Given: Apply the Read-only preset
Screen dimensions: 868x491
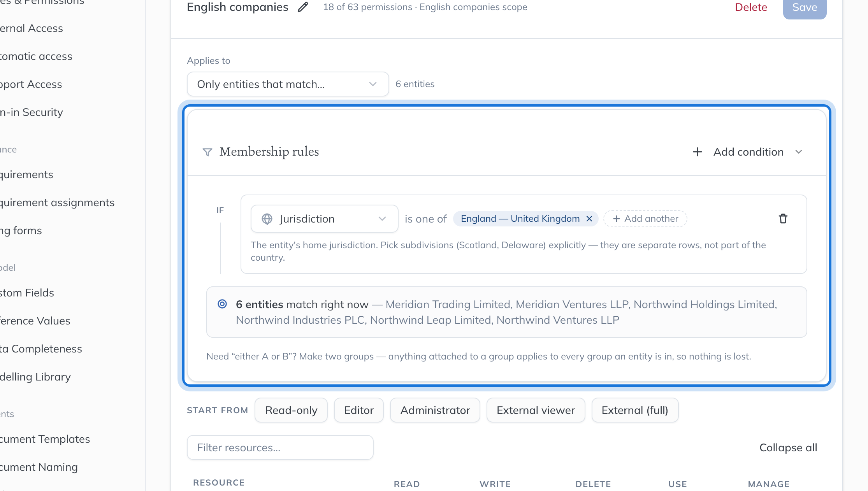Looking at the screenshot, I should click(x=291, y=410).
